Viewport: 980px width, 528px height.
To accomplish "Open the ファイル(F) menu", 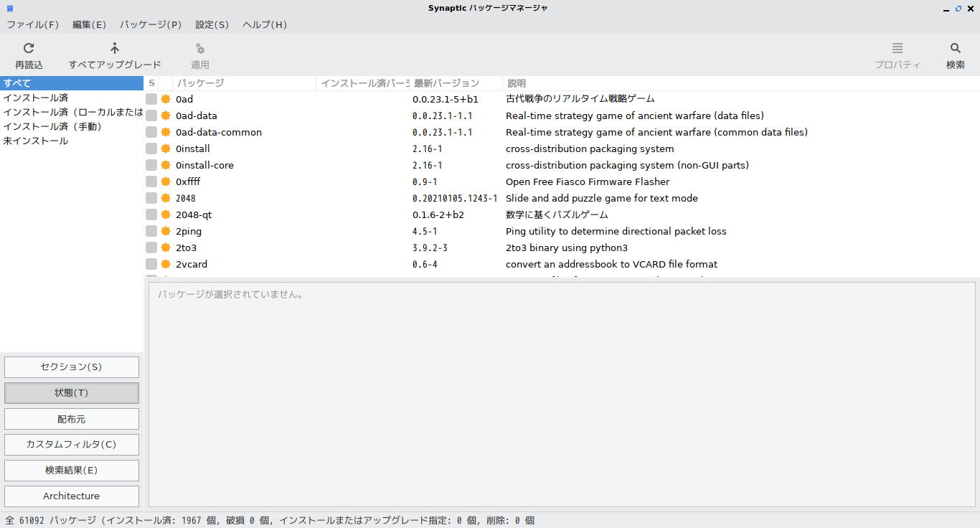I will (33, 24).
